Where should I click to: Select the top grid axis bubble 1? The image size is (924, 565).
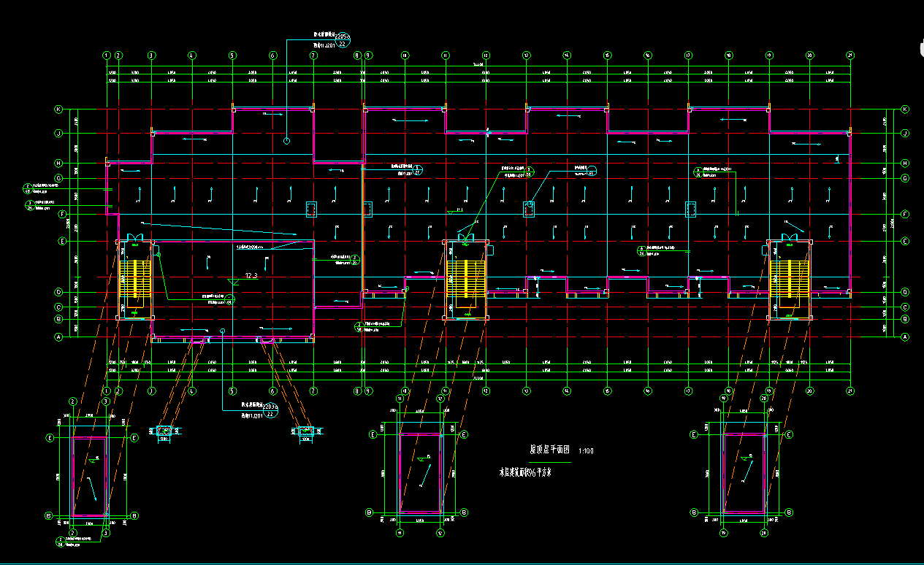107,55
